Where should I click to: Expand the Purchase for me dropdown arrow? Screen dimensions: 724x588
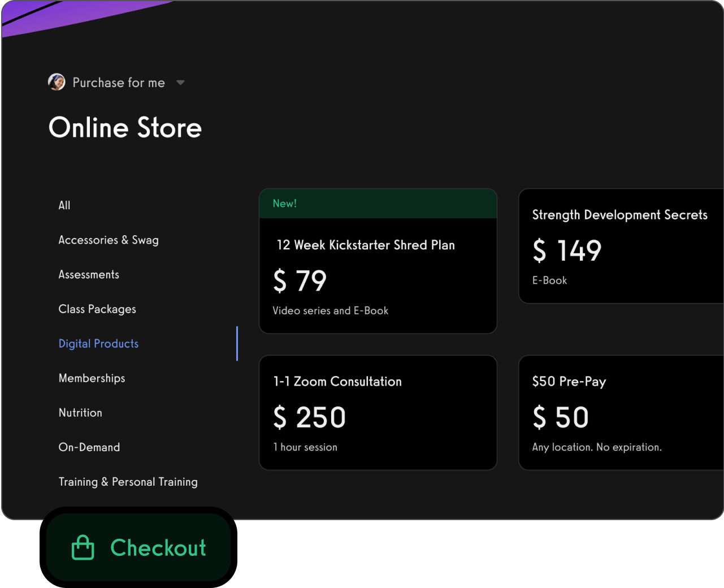tap(180, 83)
